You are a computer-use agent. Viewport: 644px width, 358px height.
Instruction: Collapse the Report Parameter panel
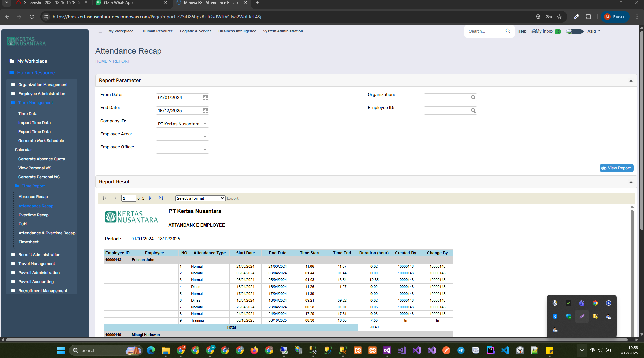[x=631, y=81]
